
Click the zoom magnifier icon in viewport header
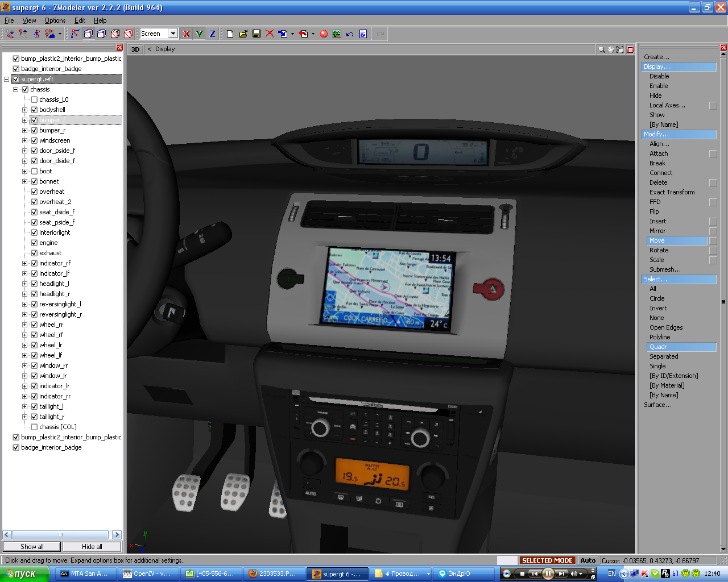601,49
